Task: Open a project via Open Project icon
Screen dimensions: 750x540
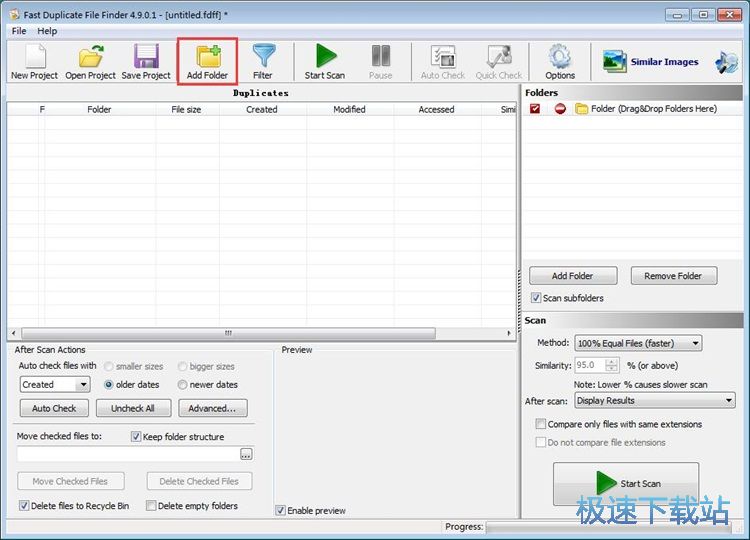Action: 91,61
